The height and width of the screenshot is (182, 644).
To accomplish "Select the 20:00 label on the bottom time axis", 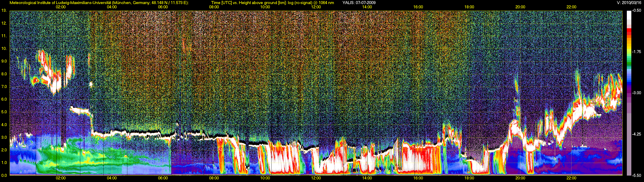I will (x=520, y=178).
